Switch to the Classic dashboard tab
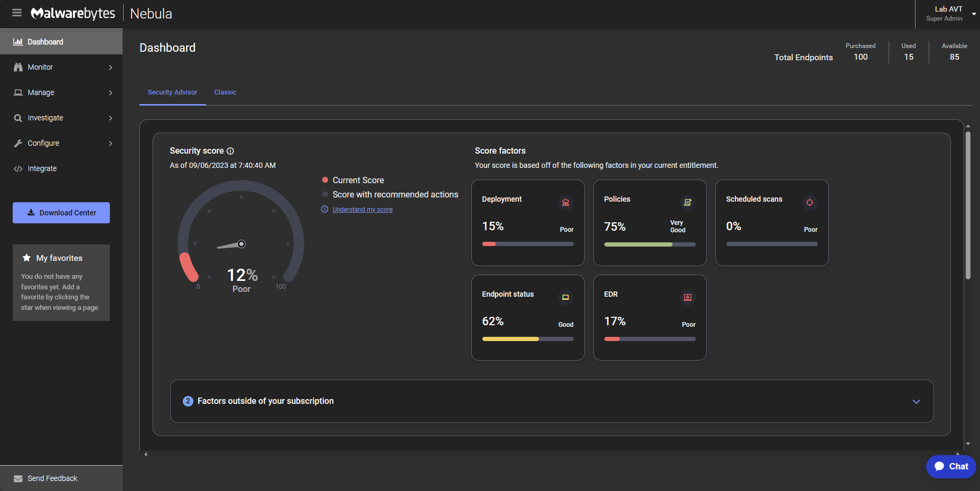This screenshot has height=491, width=980. pyautogui.click(x=225, y=92)
